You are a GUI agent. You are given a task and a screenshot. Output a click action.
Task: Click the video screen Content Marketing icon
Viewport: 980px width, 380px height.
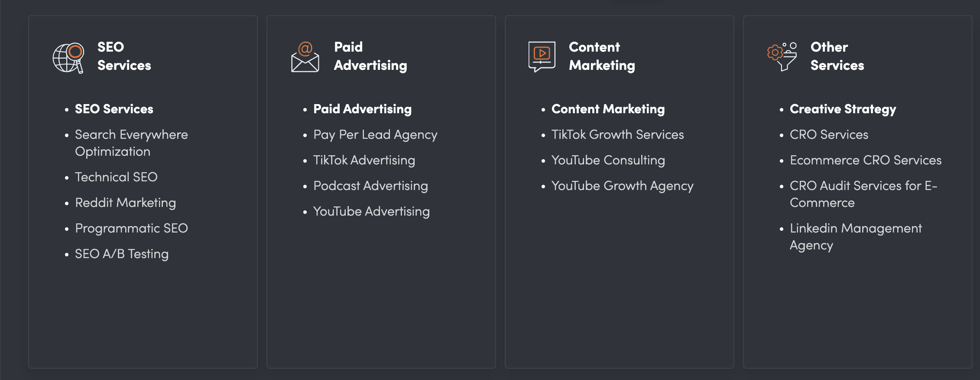coord(542,56)
